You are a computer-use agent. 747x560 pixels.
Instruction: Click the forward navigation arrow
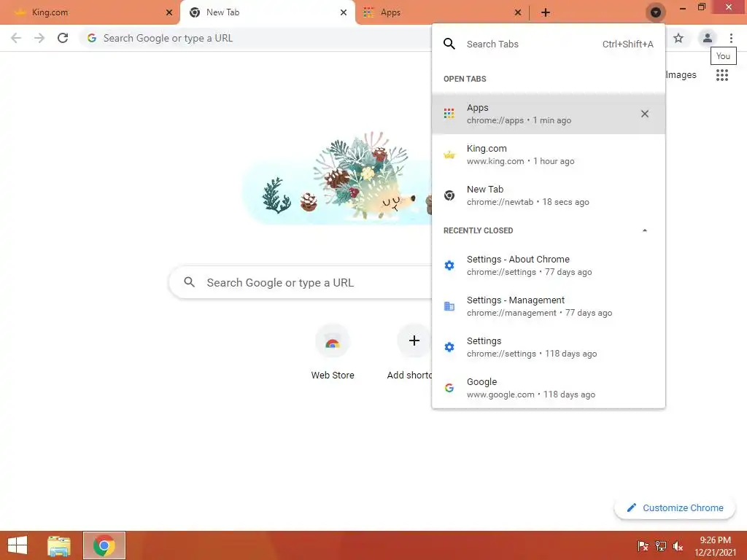coord(39,38)
